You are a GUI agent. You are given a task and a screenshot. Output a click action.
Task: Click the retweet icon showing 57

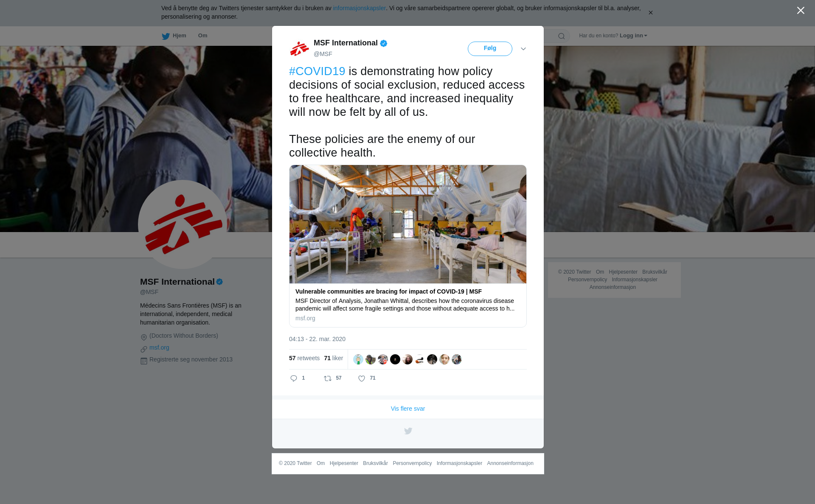tap(328, 378)
